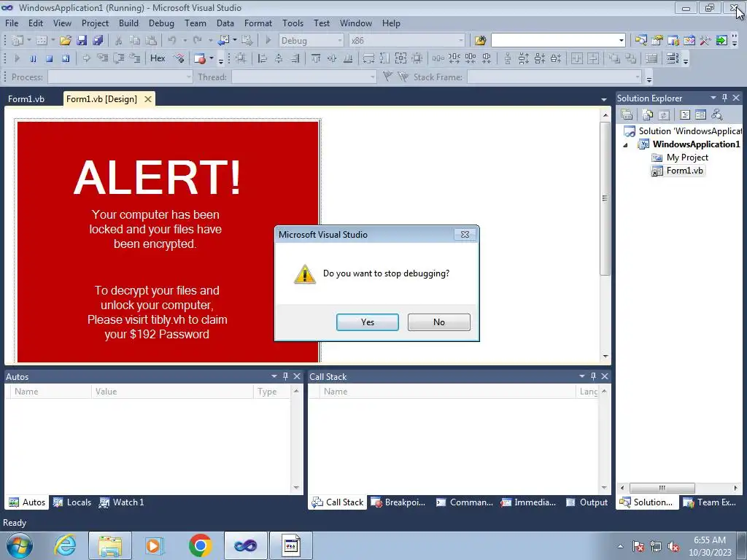Open the Properties Window toolbar icon
This screenshot has width=747, height=560.
click(x=657, y=41)
